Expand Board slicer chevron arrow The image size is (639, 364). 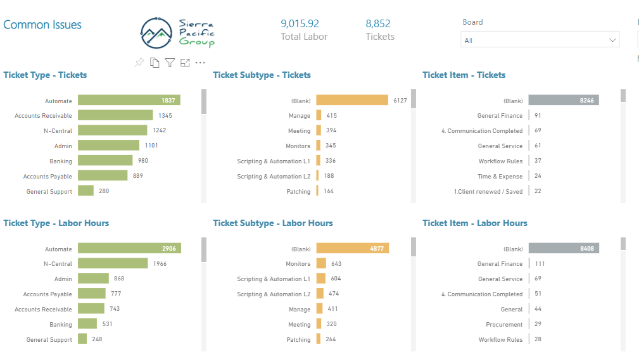coord(612,40)
